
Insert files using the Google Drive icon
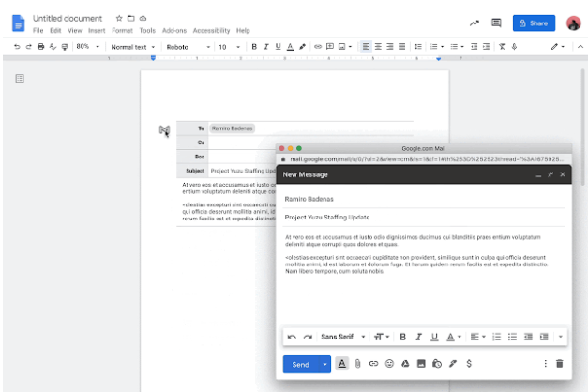pyautogui.click(x=405, y=363)
